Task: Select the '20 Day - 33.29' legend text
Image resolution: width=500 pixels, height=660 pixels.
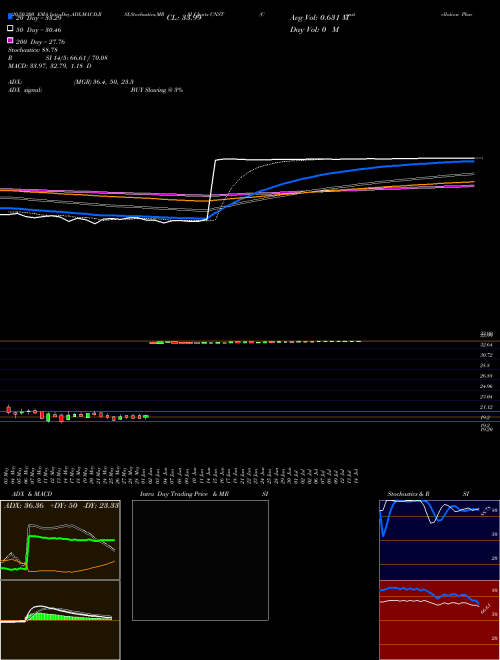Action: click(39, 18)
